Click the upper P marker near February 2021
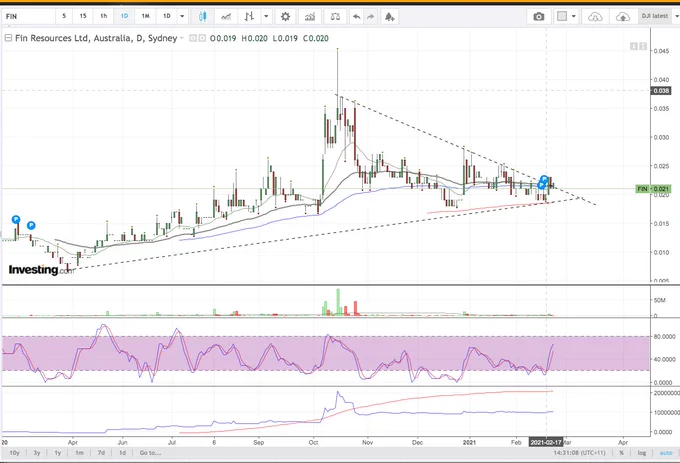 [x=544, y=179]
